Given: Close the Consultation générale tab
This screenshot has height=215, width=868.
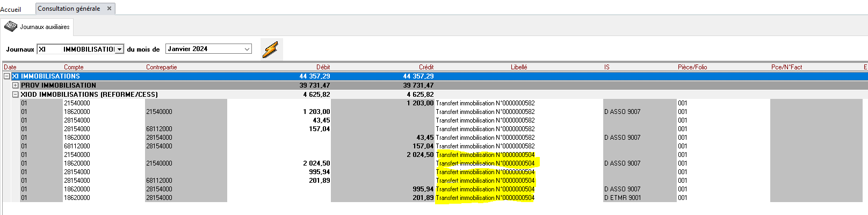Looking at the screenshot, I should click(110, 9).
